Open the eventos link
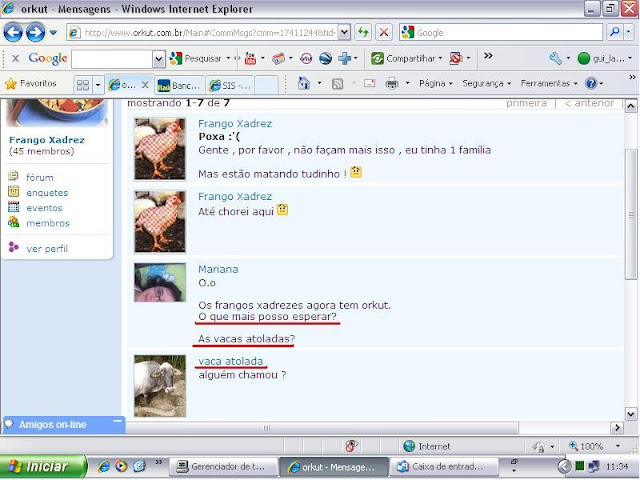 44,208
